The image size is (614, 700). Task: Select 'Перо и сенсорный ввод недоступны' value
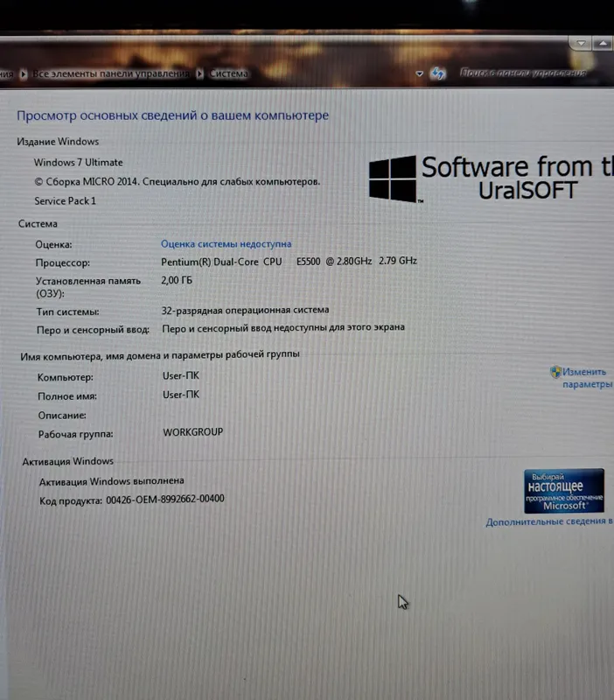[x=283, y=327]
